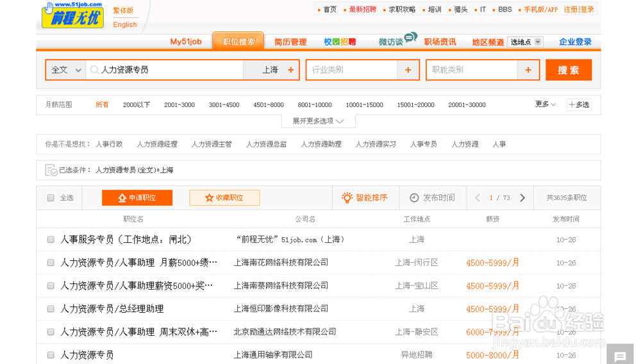Image resolution: width=641 pixels, height=364 pixels.
Task: Click the magnifier icon in keyword box
Action: tap(94, 70)
